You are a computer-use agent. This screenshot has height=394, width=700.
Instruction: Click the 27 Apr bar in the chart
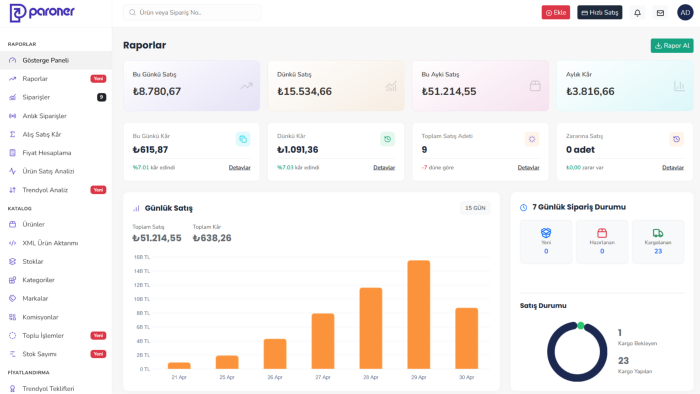(323, 341)
